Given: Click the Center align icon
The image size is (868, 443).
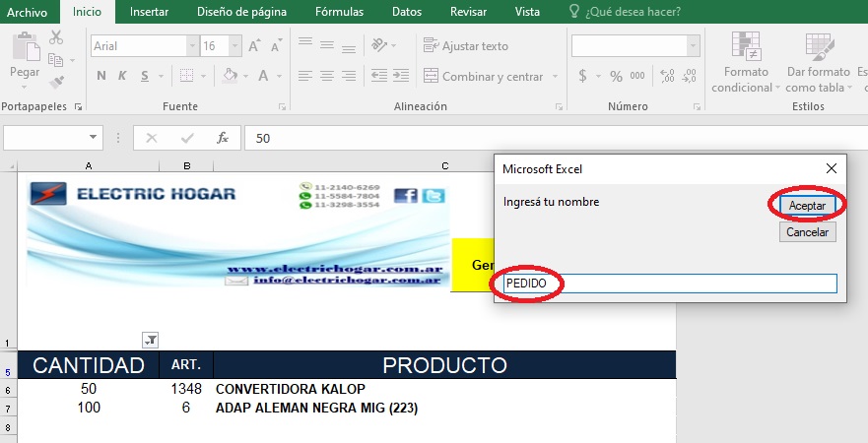Looking at the screenshot, I should pos(326,76).
